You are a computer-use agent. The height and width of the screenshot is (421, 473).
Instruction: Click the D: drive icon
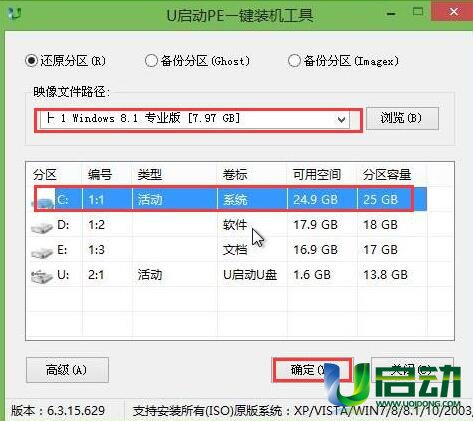tap(42, 227)
